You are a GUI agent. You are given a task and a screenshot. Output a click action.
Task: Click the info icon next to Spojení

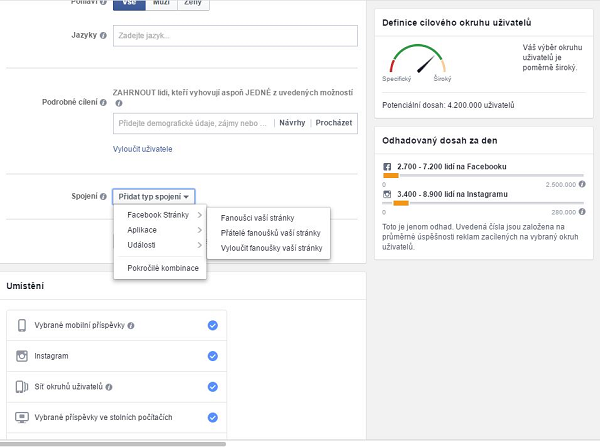click(x=103, y=197)
